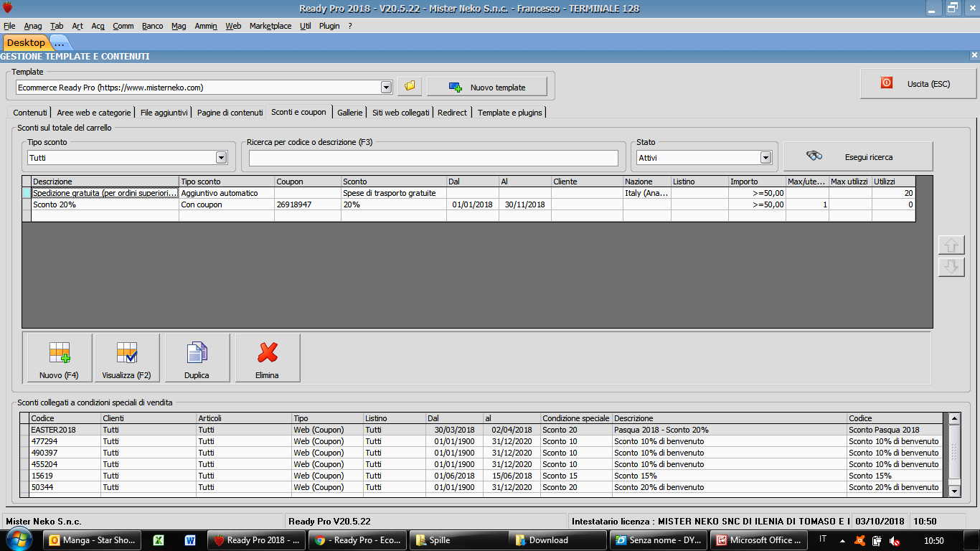Click the code or description search field

point(433,158)
